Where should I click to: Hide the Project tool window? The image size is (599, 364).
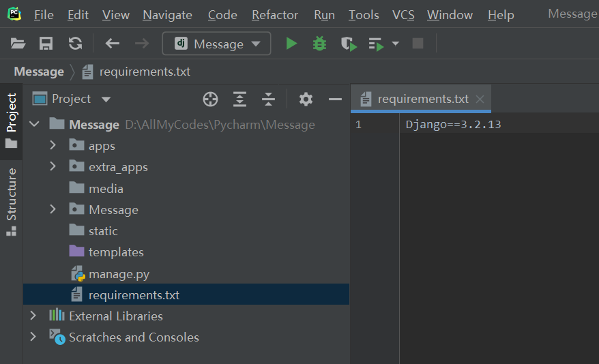[x=335, y=100]
